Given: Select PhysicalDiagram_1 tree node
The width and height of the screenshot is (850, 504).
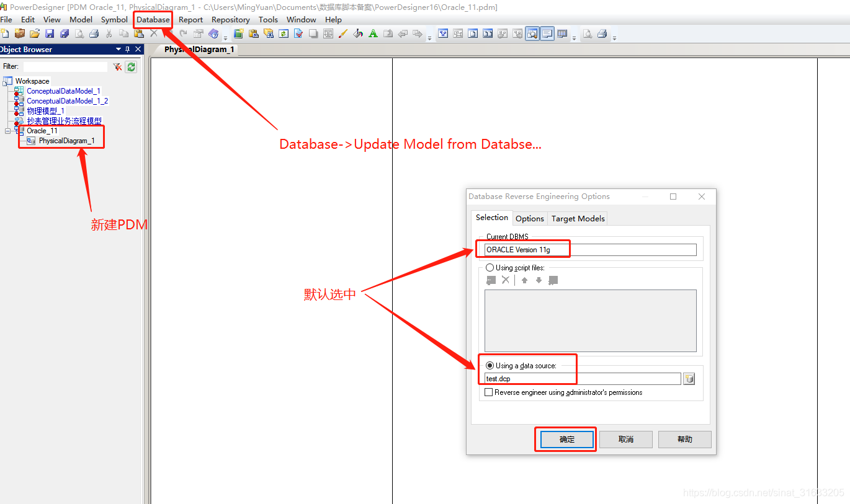Looking at the screenshot, I should pos(66,141).
